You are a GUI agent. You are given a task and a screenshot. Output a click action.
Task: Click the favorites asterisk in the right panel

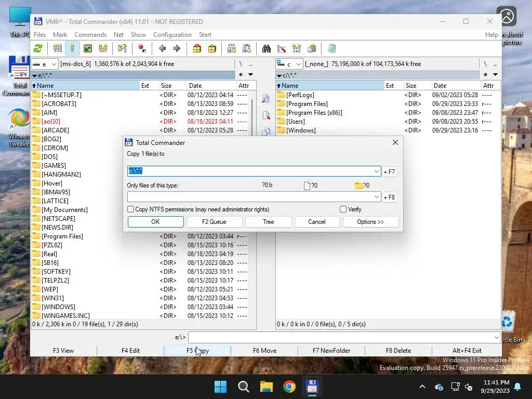point(486,75)
